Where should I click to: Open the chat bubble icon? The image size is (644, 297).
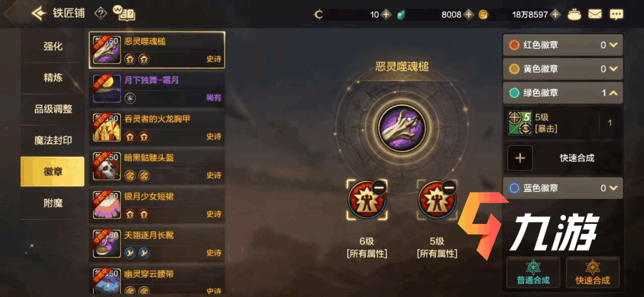coord(616,14)
